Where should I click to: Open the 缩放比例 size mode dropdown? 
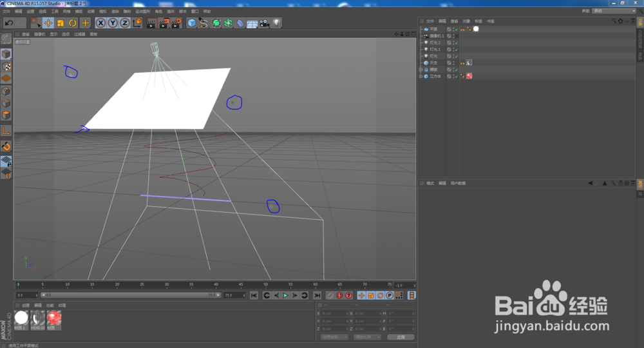(x=367, y=337)
